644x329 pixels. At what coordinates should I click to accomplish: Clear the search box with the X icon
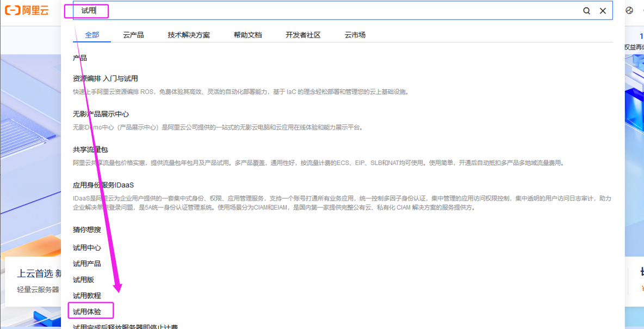(602, 10)
